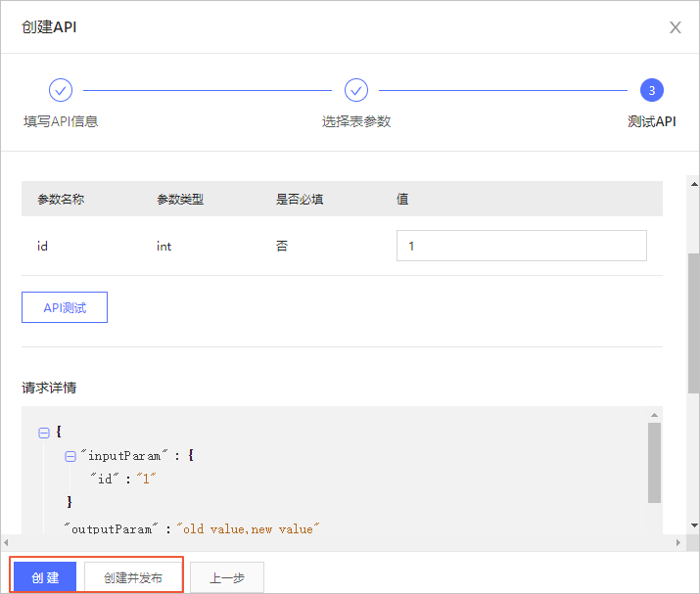Viewport: 700px width, 594px height.
Task: Click the 创建API dialog title
Action: pyautogui.click(x=49, y=27)
